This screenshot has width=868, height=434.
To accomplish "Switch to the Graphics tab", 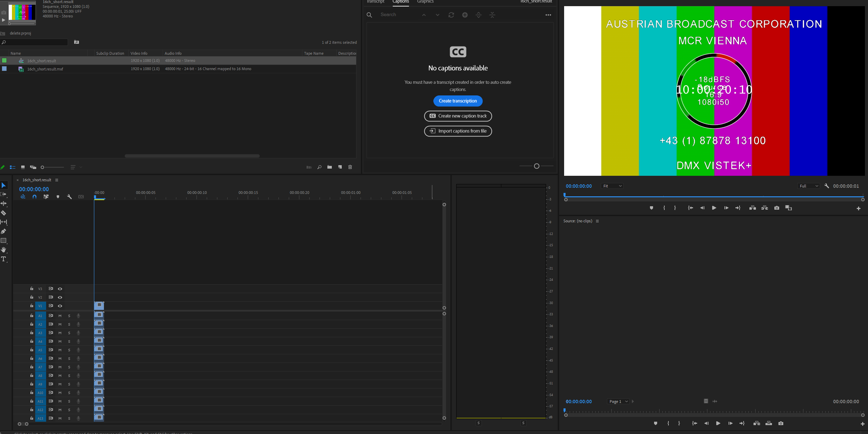I will coord(425,2).
